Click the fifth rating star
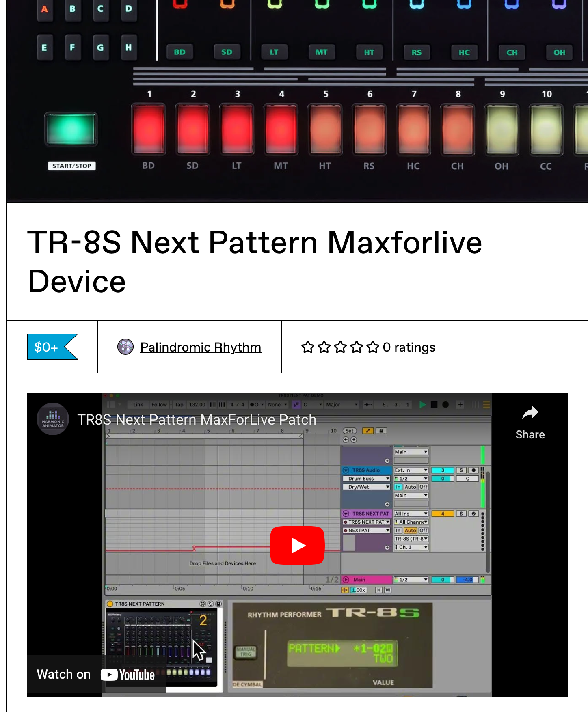This screenshot has width=588, height=712. (372, 347)
